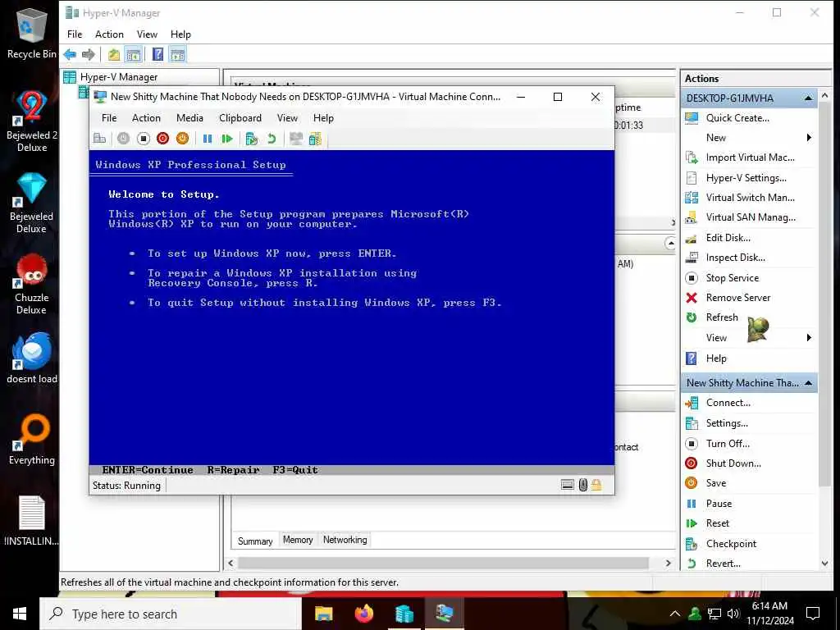Click Refresh in Actions pane
The width and height of the screenshot is (840, 630).
(722, 317)
